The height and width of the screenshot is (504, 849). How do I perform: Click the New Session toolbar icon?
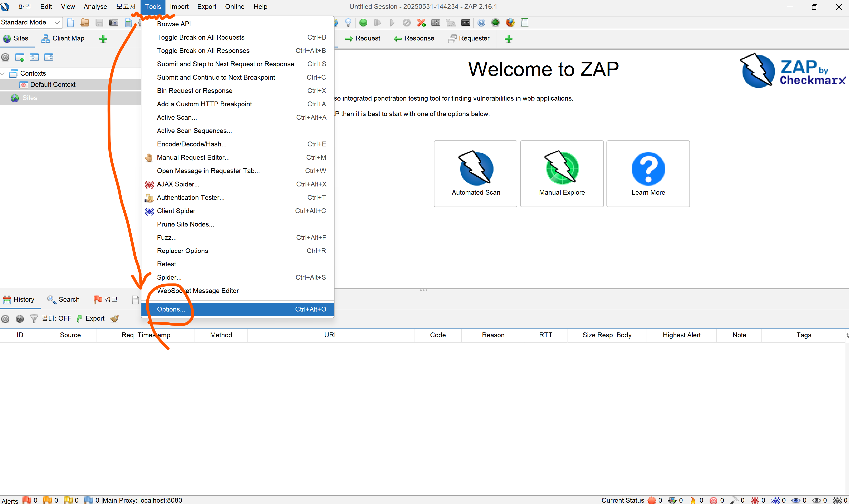[70, 23]
